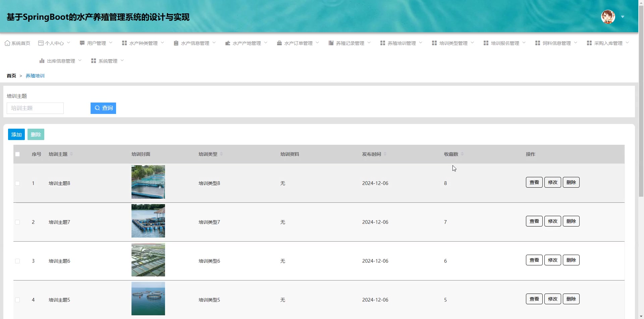Select the 水产订单管理 cart icon

point(279,43)
